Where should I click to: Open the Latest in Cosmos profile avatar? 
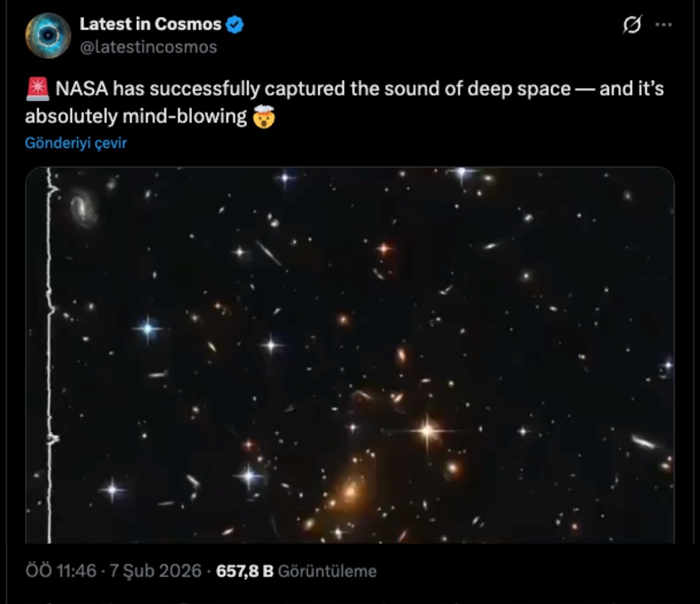[x=48, y=35]
